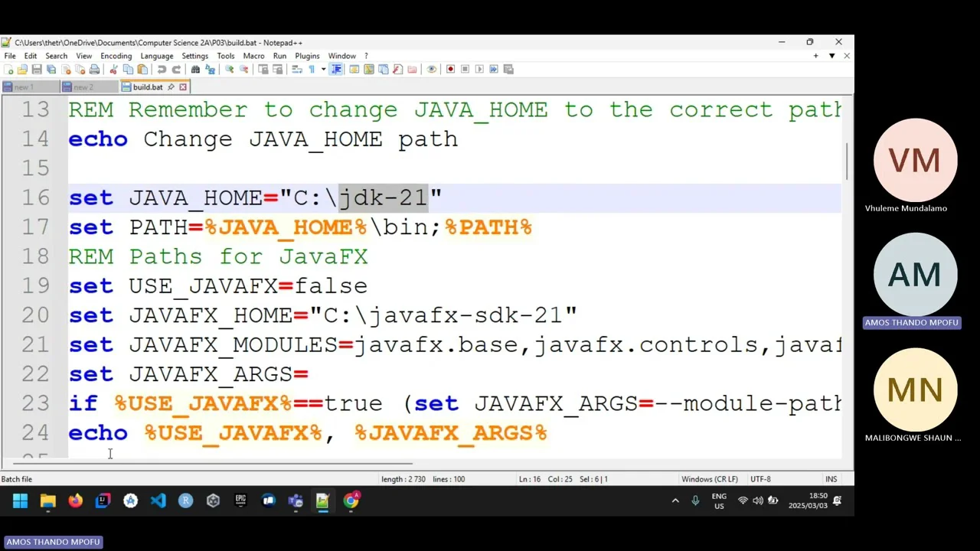The height and width of the screenshot is (551, 980).
Task: Click the Close document toolbar icon
Action: (66, 69)
